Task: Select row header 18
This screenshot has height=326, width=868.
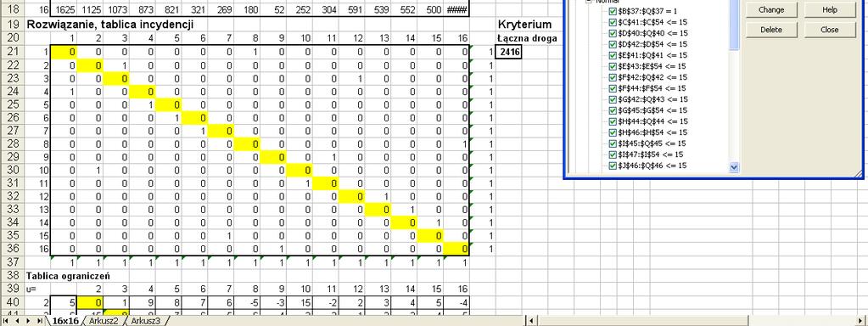Action: pos(12,10)
